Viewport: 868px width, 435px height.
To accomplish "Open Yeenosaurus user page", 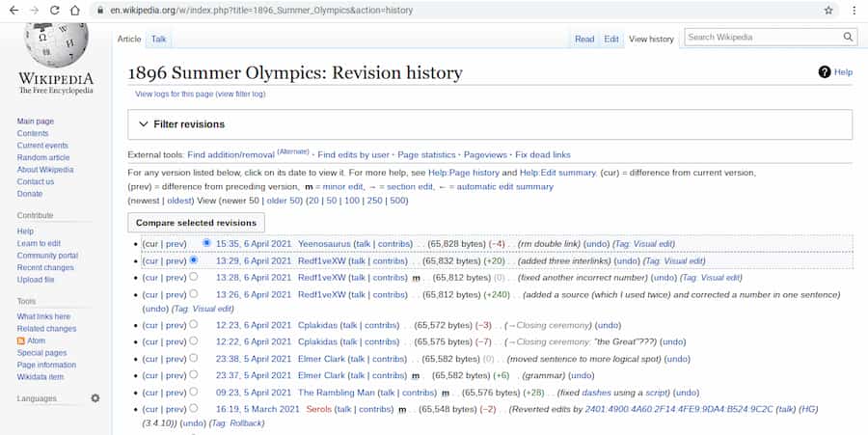I will click(324, 243).
